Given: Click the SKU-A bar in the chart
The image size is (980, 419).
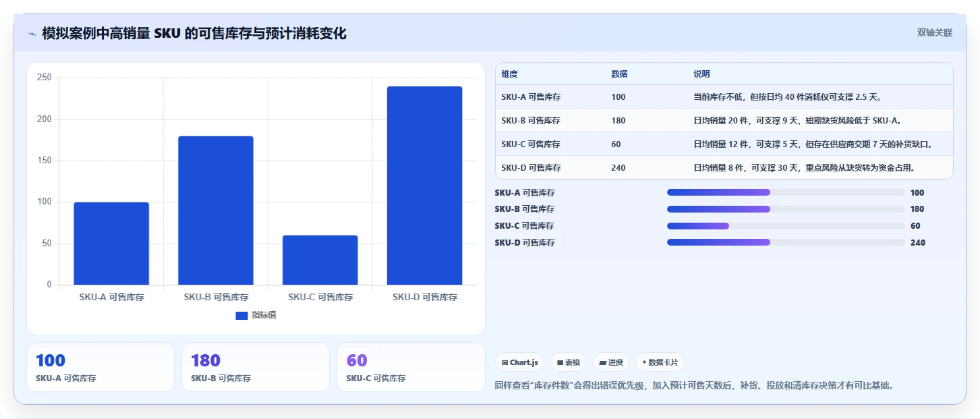Looking at the screenshot, I should point(111,244).
